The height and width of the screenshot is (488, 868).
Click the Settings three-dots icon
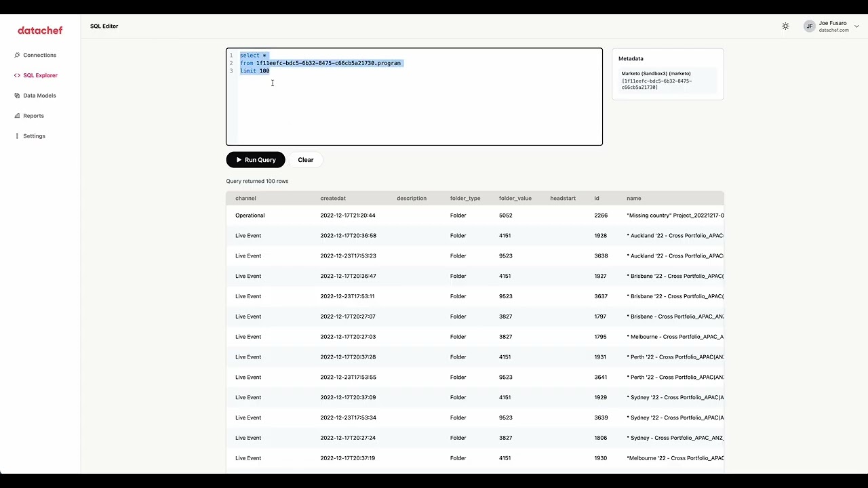(x=17, y=136)
